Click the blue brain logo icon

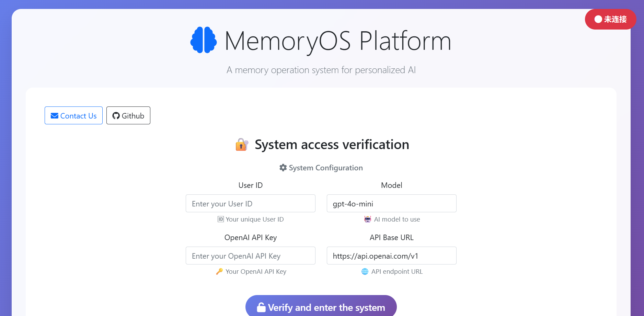click(204, 40)
